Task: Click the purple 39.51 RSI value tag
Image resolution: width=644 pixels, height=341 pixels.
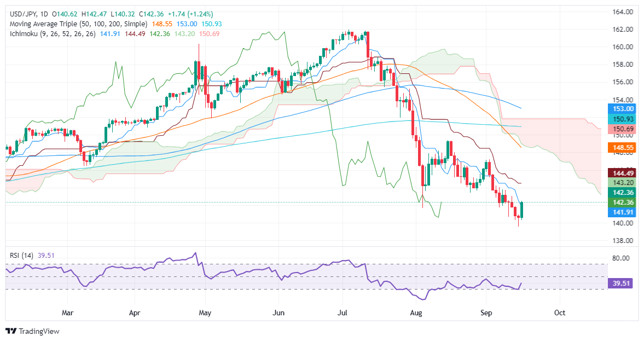Action: click(622, 284)
